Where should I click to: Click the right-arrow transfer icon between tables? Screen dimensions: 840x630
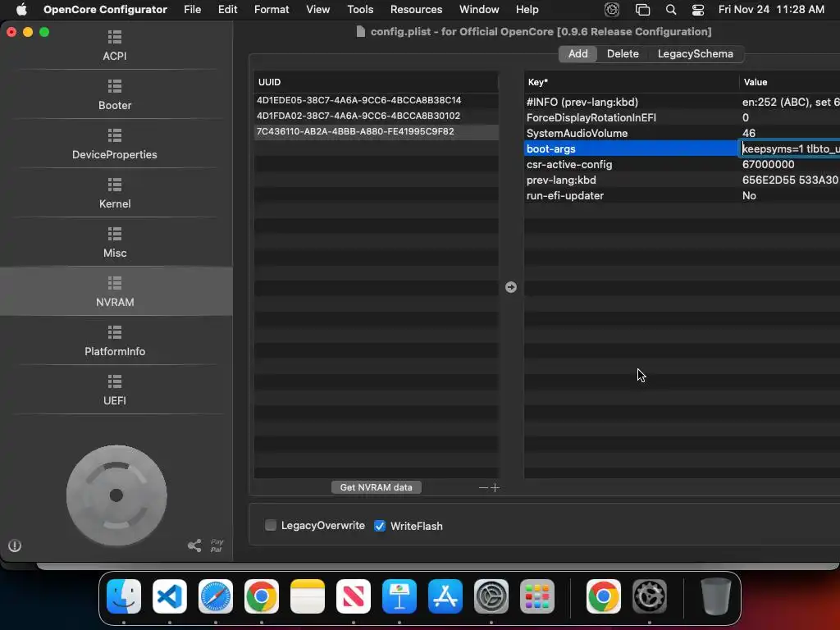[511, 287]
